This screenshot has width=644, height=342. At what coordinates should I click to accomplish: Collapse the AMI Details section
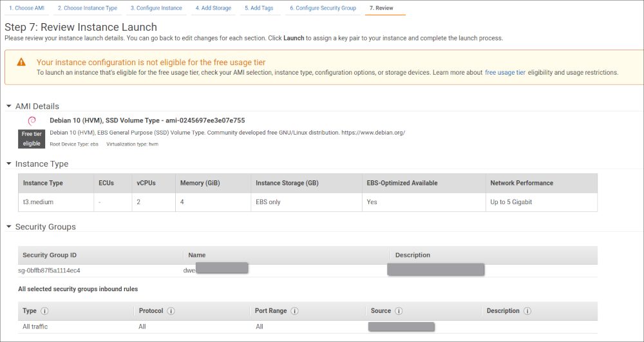coord(9,106)
